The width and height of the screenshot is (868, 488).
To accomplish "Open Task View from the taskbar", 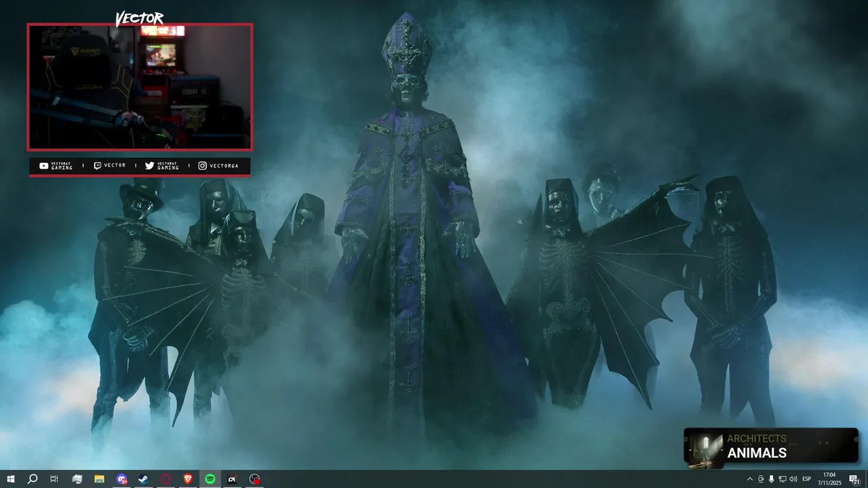I will click(x=54, y=479).
